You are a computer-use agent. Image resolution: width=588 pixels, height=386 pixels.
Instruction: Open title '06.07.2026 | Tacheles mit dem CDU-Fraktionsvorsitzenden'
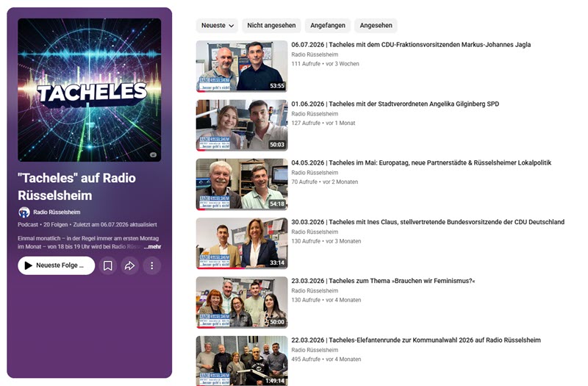click(x=411, y=45)
